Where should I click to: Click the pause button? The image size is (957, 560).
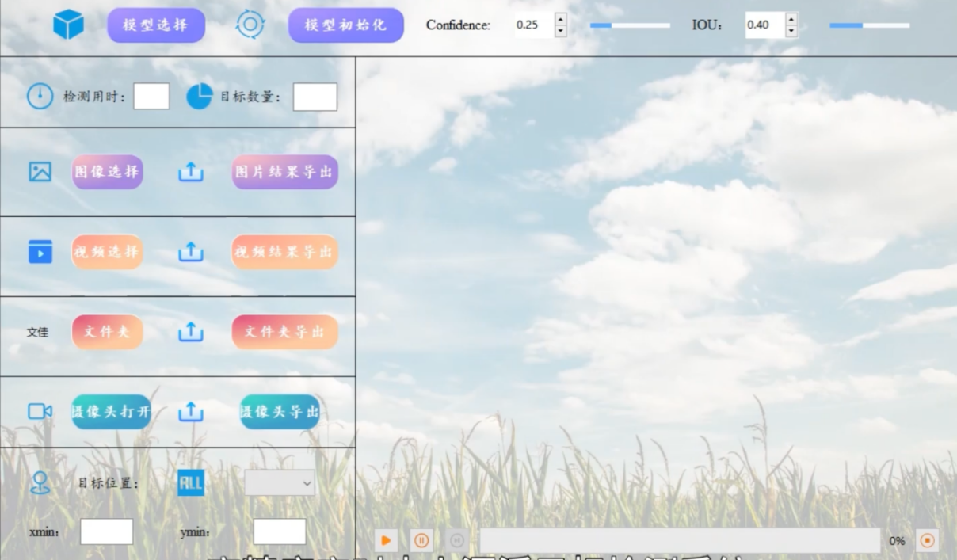[421, 540]
